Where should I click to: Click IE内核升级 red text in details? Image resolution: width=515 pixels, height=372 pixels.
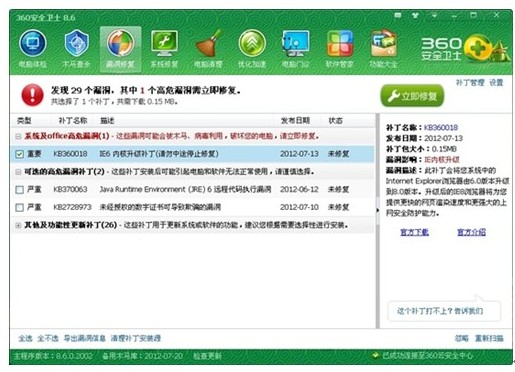[x=441, y=159]
